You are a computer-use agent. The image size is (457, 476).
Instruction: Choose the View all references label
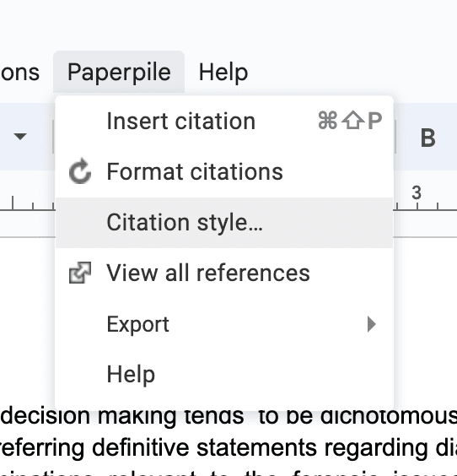tap(208, 273)
